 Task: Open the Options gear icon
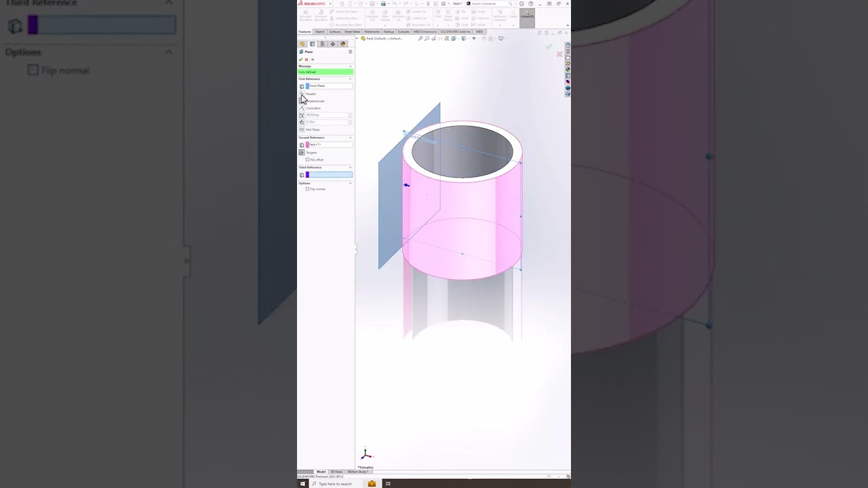(443, 3)
